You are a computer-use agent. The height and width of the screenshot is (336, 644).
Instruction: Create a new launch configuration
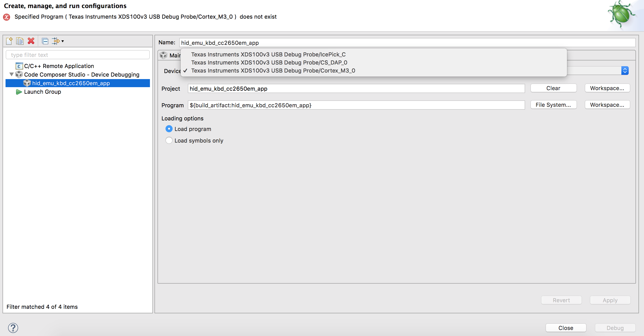coord(9,41)
